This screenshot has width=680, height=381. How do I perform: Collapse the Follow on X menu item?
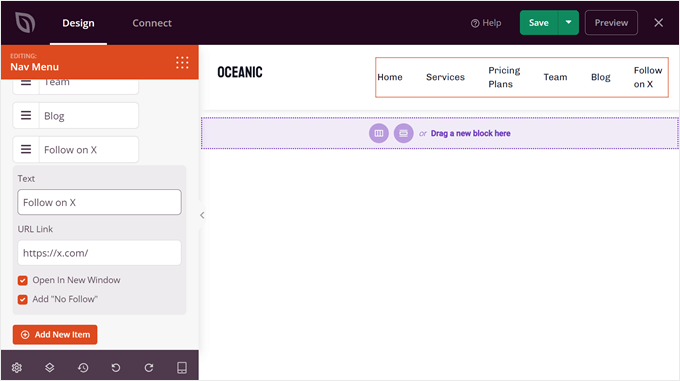coord(88,150)
